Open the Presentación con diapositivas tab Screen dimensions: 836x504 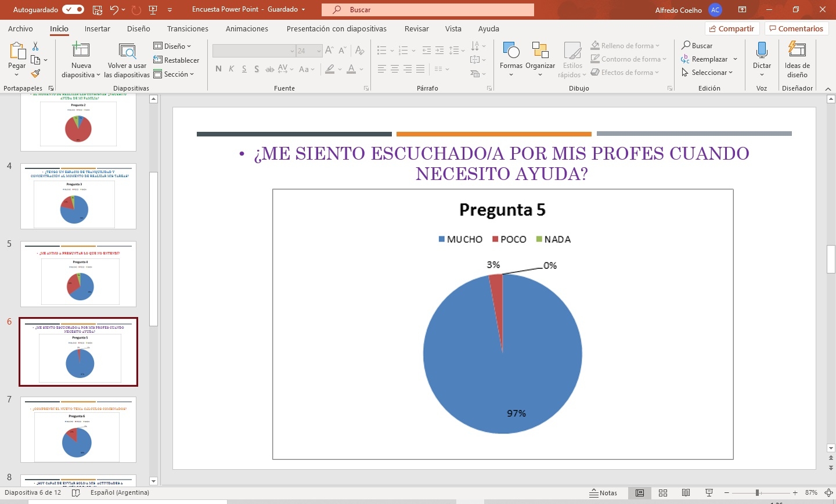pos(336,28)
